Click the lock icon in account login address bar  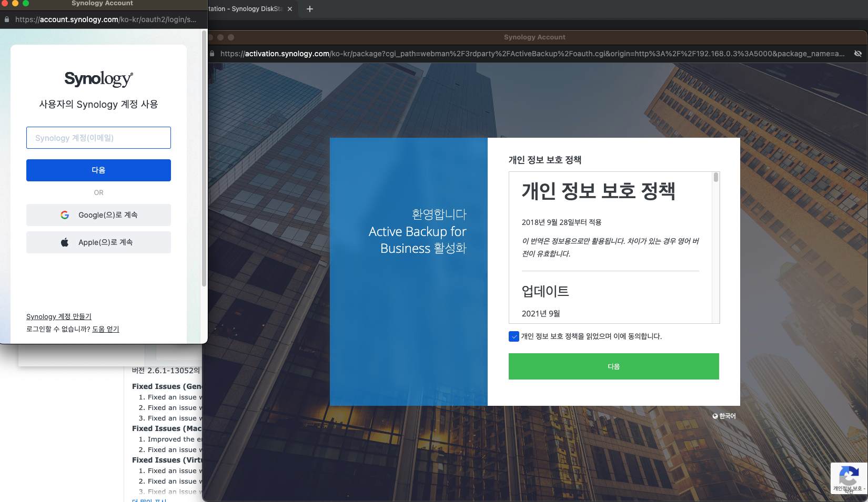(x=7, y=19)
